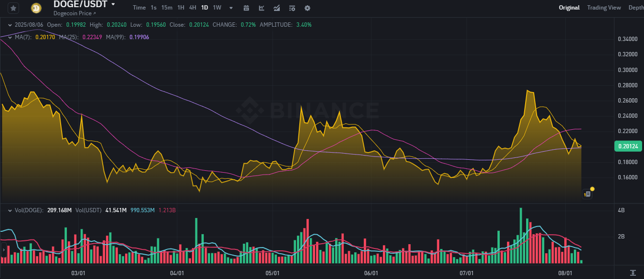This screenshot has height=279, width=644.
Task: Click the Dogecoin coin logo
Action: 36,8
